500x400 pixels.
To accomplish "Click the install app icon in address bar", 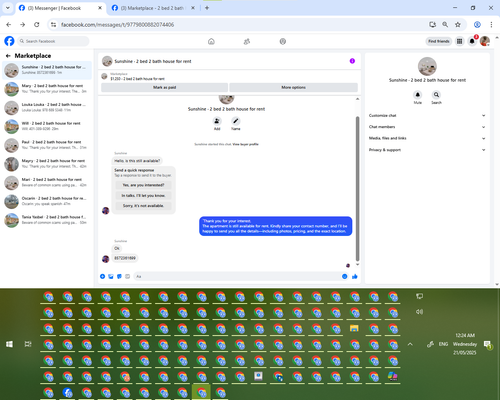I will tap(432, 24).
